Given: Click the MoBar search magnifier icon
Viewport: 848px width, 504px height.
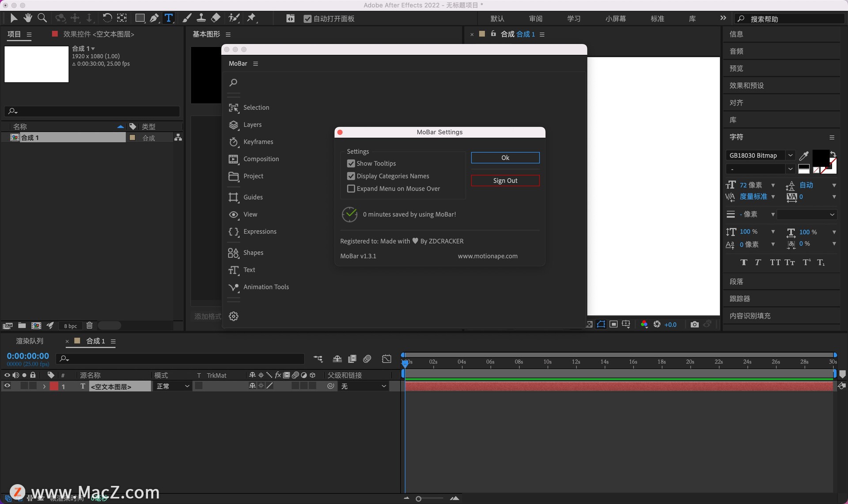Looking at the screenshot, I should tap(234, 82).
